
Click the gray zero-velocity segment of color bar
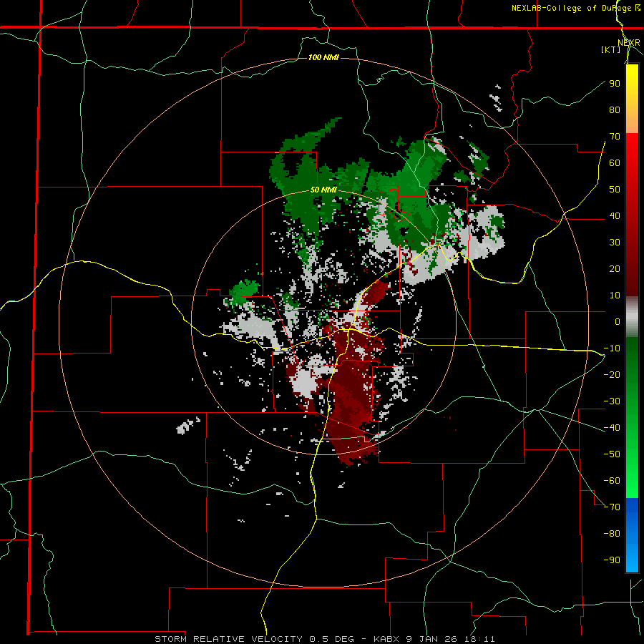tap(632, 317)
